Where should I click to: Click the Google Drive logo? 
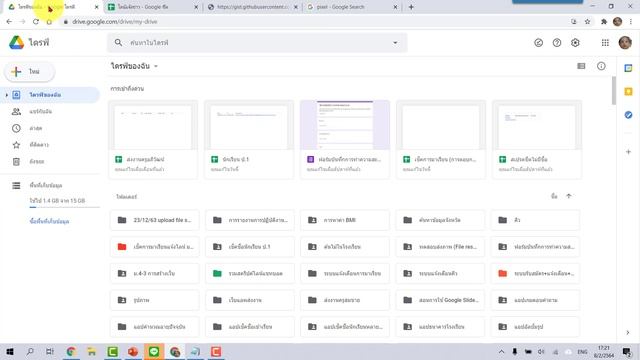click(16, 42)
